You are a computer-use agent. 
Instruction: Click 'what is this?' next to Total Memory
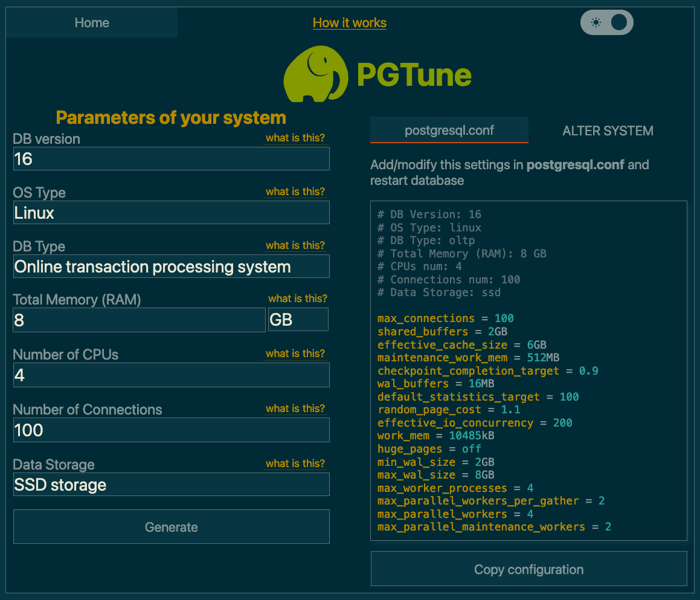pyautogui.click(x=297, y=298)
